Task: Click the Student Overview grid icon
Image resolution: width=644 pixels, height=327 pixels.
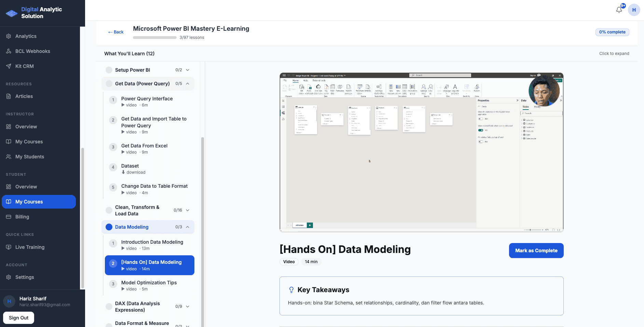Action: coord(9,187)
